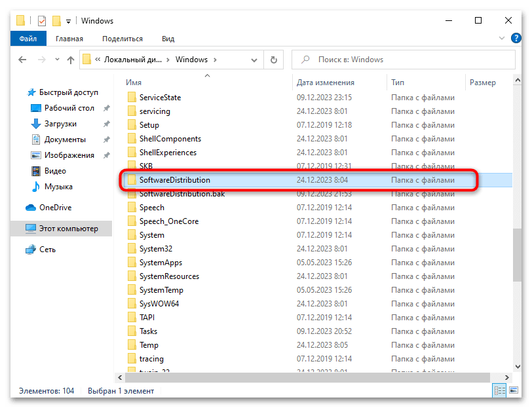Click the sort arrow above the Имя column
This screenshot has height=408, width=532.
(x=207, y=77)
